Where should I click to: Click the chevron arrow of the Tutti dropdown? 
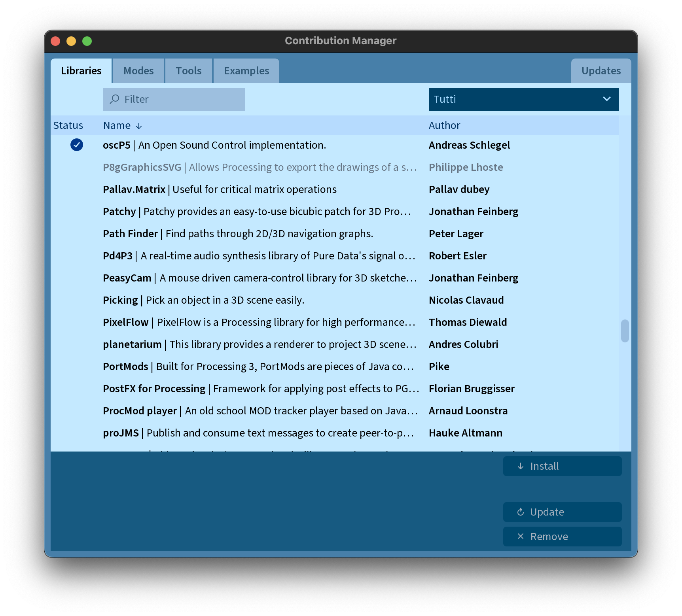[x=607, y=99]
